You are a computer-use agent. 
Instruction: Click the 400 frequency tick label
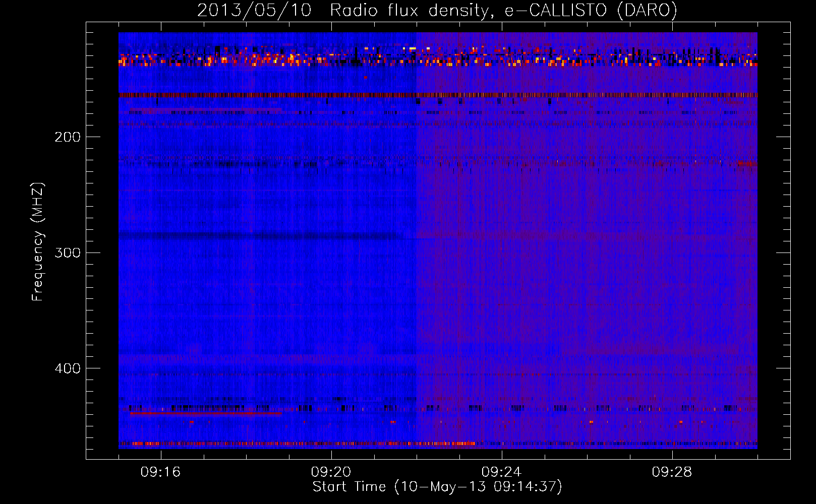[x=68, y=368]
